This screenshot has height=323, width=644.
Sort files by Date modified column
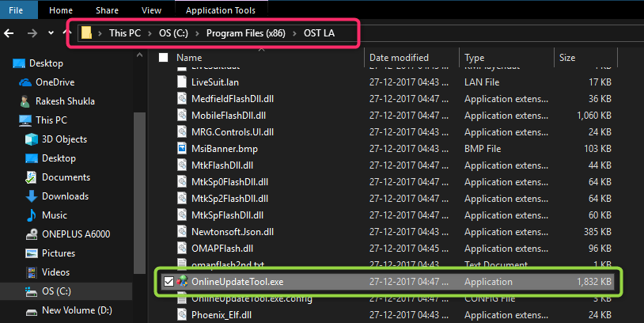tap(399, 58)
